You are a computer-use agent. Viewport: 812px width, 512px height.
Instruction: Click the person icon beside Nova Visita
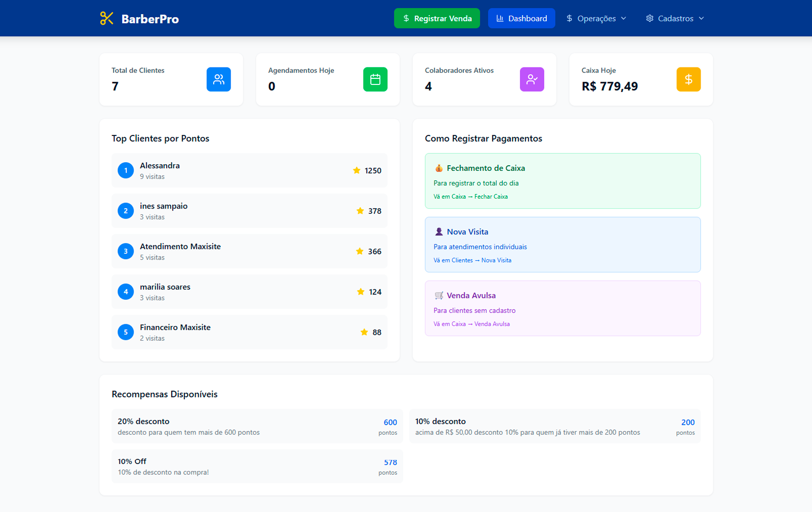[439, 232]
